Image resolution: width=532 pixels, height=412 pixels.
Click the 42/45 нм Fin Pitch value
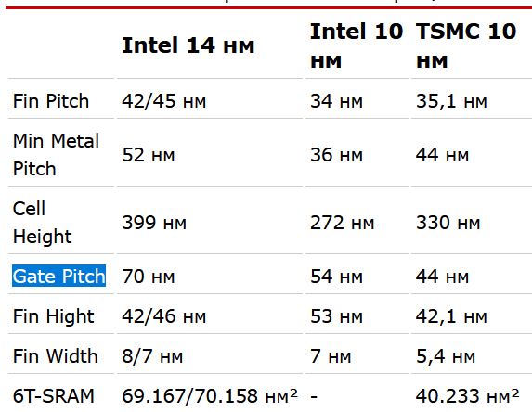164,101
